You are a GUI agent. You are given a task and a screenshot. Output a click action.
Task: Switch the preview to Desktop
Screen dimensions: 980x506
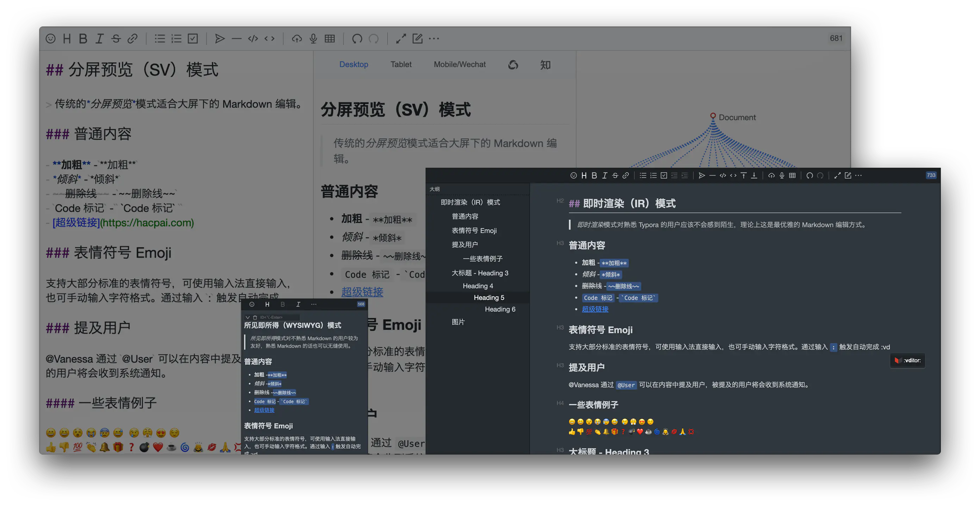point(353,64)
